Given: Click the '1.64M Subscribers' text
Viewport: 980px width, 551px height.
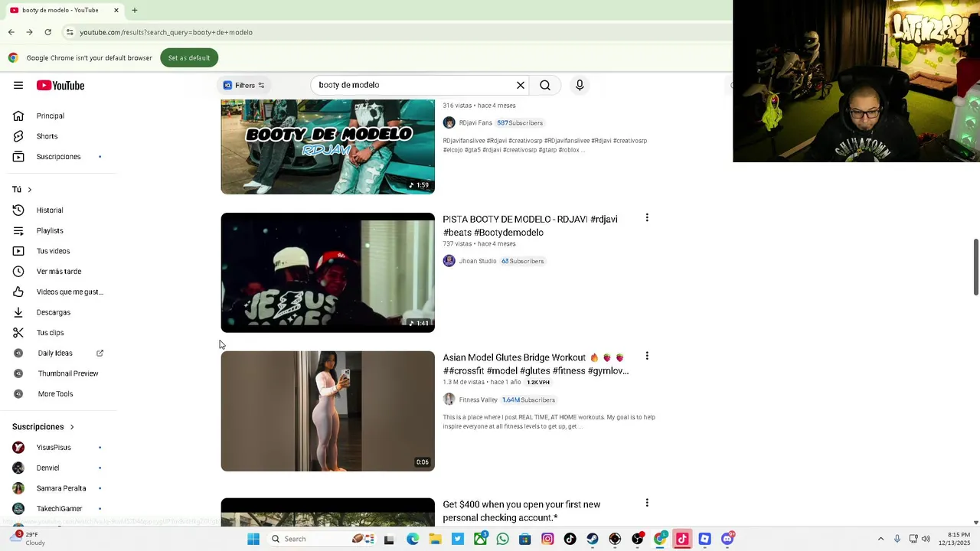Looking at the screenshot, I should pos(528,399).
